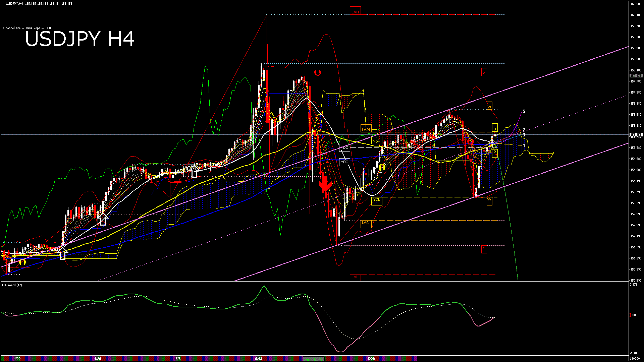Click the current price tag 155.858

pyautogui.click(x=636, y=135)
